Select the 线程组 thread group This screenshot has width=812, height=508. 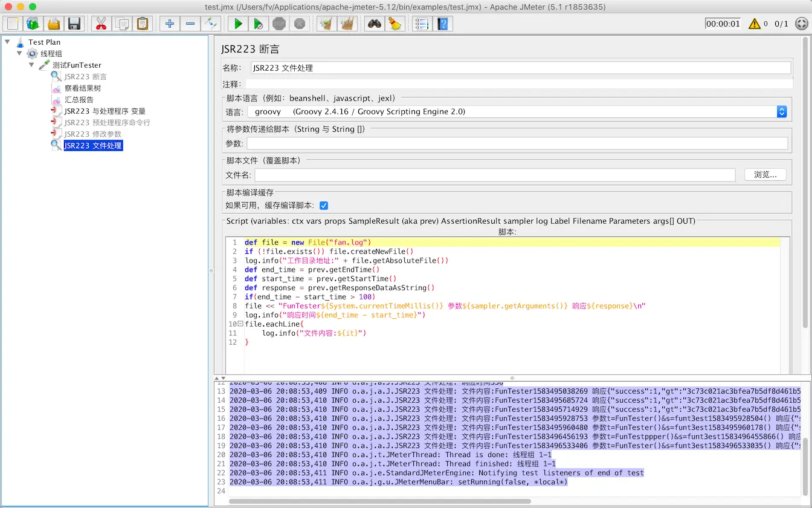pyautogui.click(x=51, y=54)
